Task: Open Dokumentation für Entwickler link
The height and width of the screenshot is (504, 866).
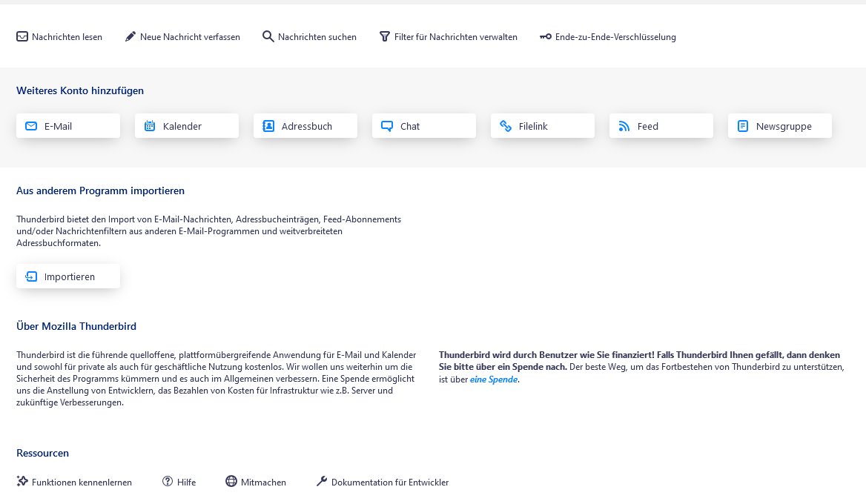Action: point(383,482)
